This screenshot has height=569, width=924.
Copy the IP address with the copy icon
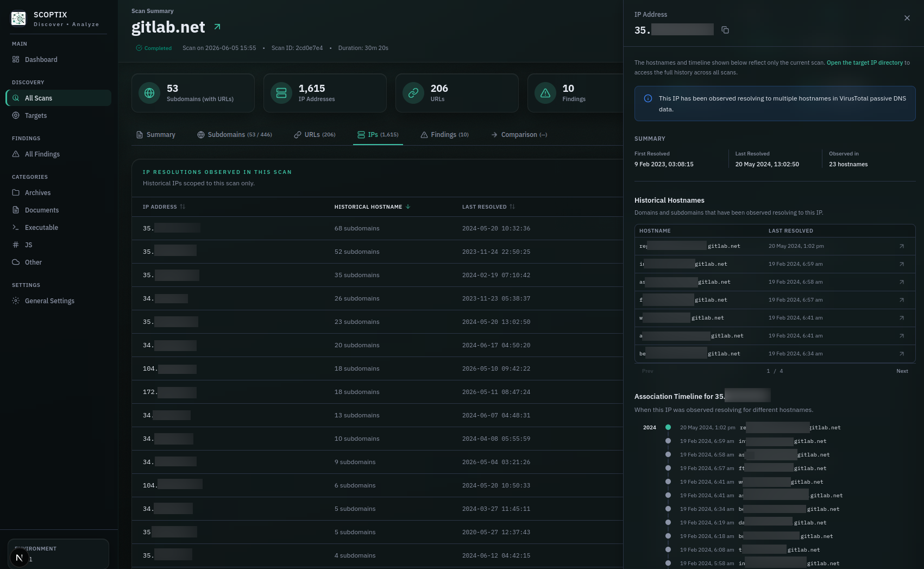725,30
